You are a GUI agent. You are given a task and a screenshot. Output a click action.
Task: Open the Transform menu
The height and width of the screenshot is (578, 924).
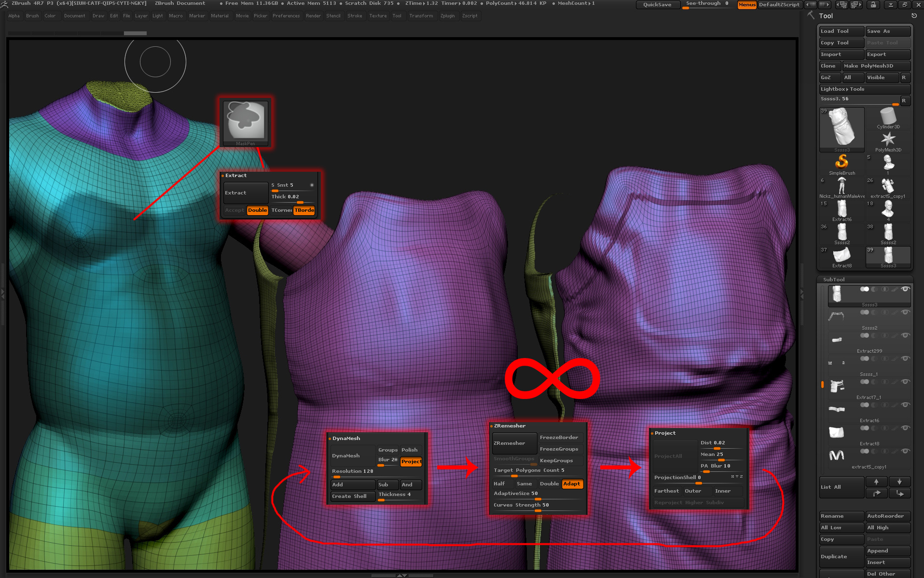[421, 16]
